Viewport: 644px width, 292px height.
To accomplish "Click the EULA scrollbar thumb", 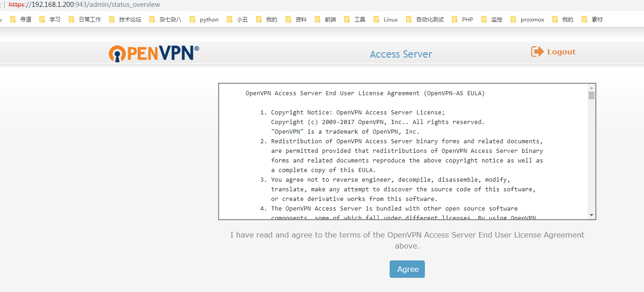I will click(x=591, y=95).
